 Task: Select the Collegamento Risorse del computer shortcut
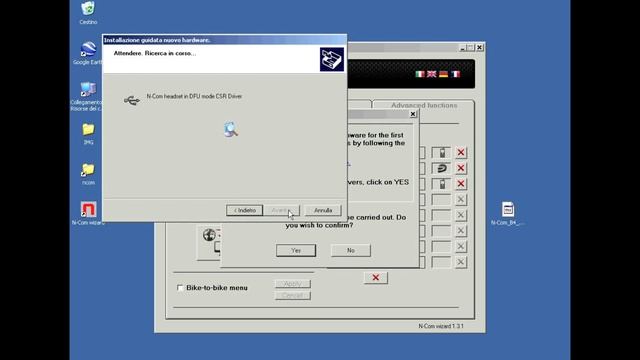[x=87, y=96]
